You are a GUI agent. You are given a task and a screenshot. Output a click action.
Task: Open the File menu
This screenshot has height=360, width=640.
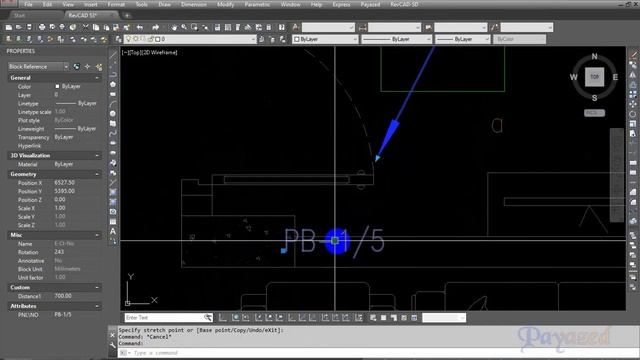[28, 4]
